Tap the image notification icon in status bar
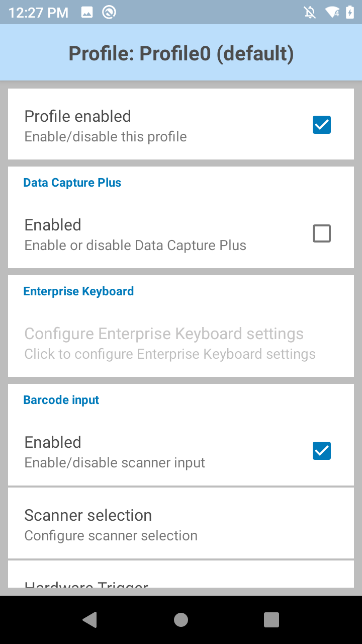The height and width of the screenshot is (644, 362). (x=87, y=13)
